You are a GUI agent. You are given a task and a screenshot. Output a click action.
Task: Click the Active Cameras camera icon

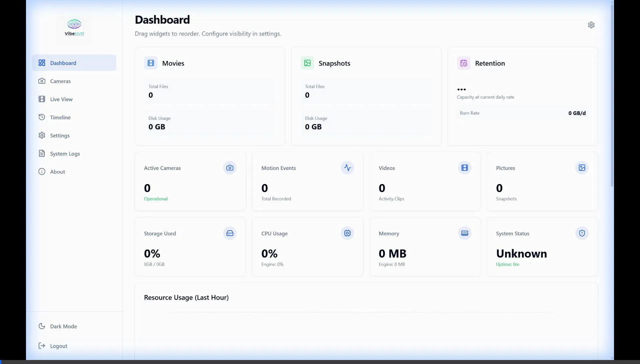pyautogui.click(x=230, y=168)
